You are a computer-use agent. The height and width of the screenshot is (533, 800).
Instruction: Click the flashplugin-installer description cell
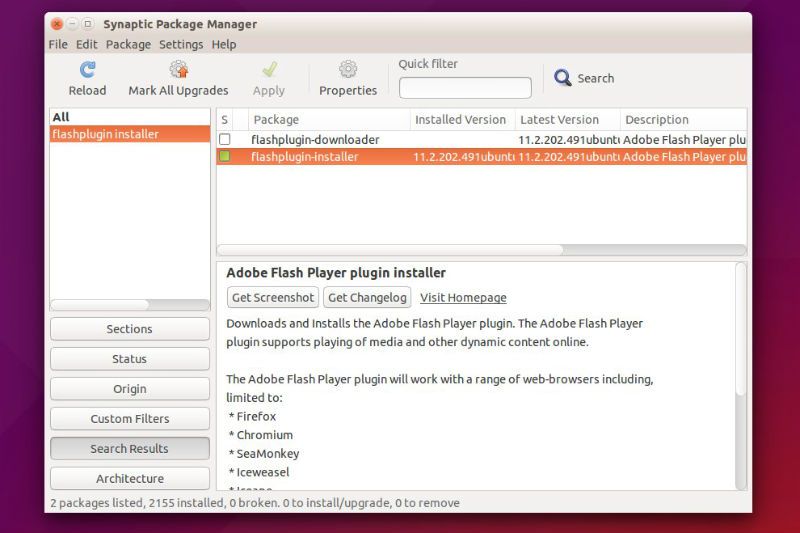[x=684, y=157]
